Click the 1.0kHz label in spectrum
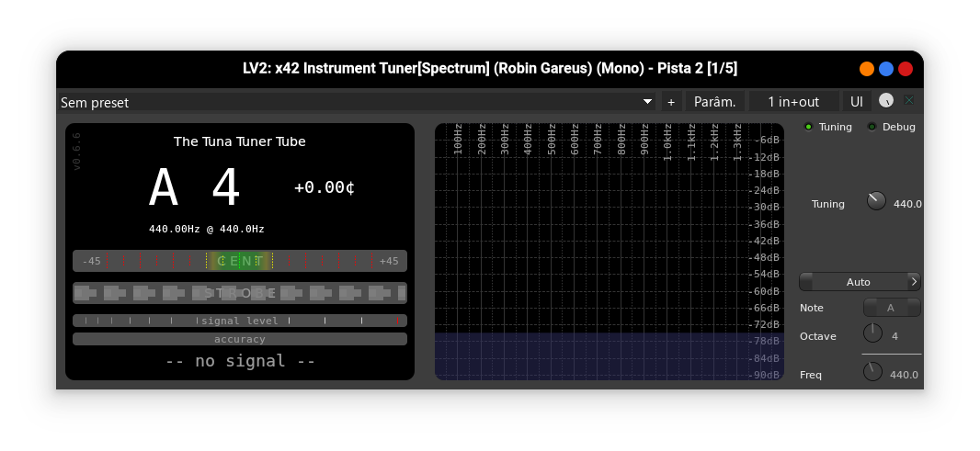 click(668, 142)
